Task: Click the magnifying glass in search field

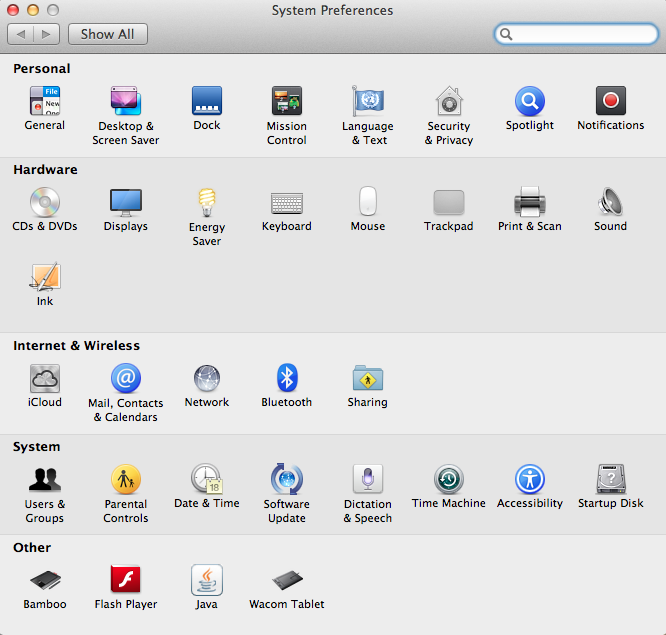Action: [x=505, y=34]
